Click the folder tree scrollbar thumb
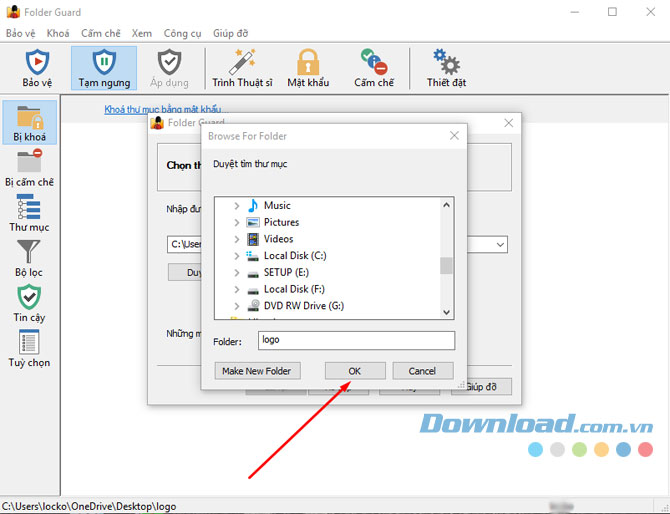The image size is (670, 514). (x=446, y=265)
